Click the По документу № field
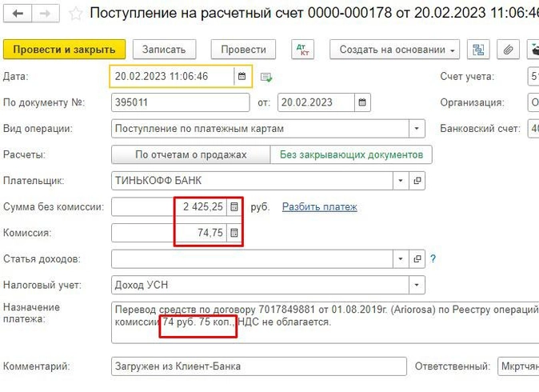This screenshot has width=539, height=392. pyautogui.click(x=180, y=102)
